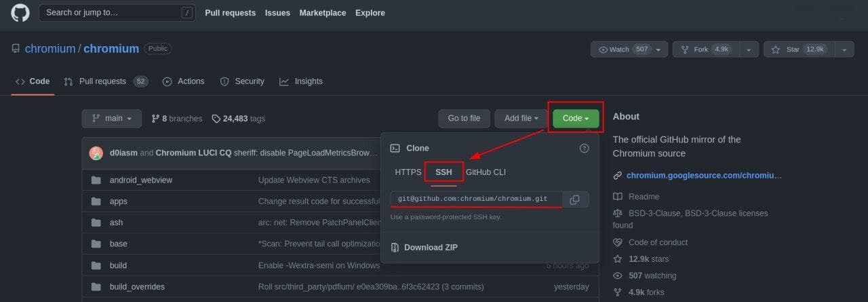This screenshot has width=868, height=302.
Task: Click the Public visibility label
Action: pos(157,49)
